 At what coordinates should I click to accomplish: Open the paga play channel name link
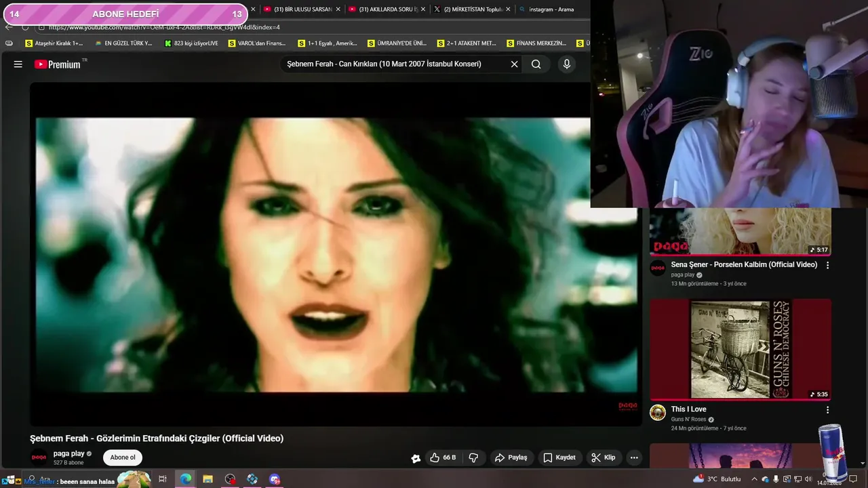69,453
